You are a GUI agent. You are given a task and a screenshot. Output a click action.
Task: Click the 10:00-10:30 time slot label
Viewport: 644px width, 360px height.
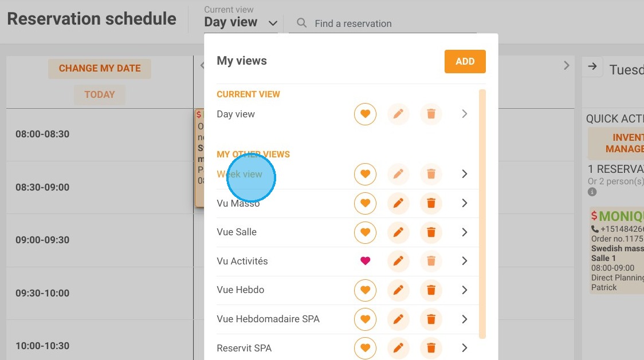point(42,346)
